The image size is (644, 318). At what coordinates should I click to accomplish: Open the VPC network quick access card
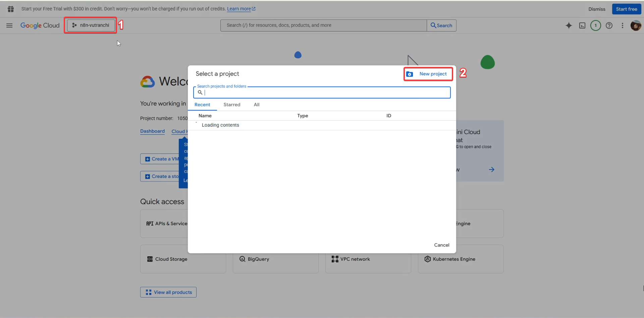[x=368, y=263]
